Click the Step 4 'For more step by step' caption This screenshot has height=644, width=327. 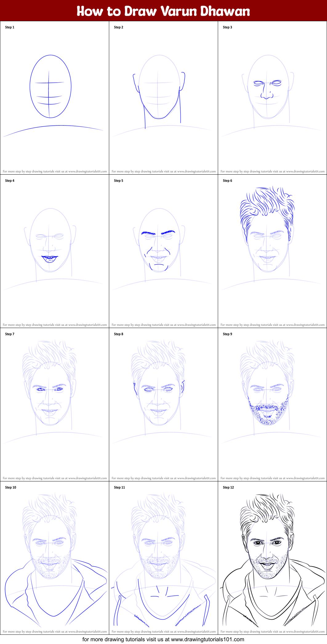pos(55,325)
